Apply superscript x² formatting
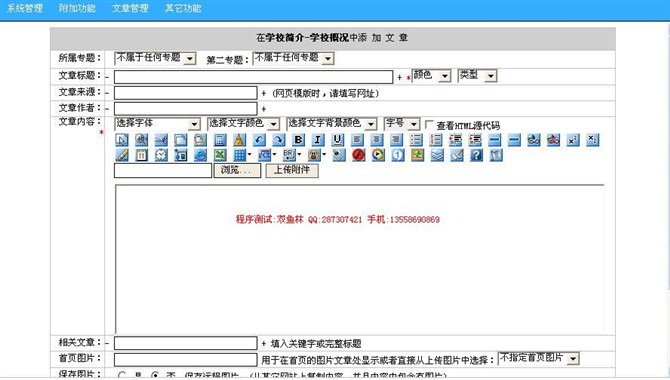Viewport: 670px width, 380px height. (x=573, y=140)
